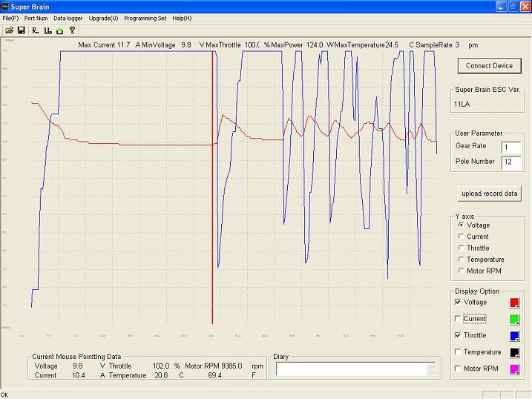The image size is (532, 399).
Task: Click the Pole Number input field
Action: coord(511,162)
